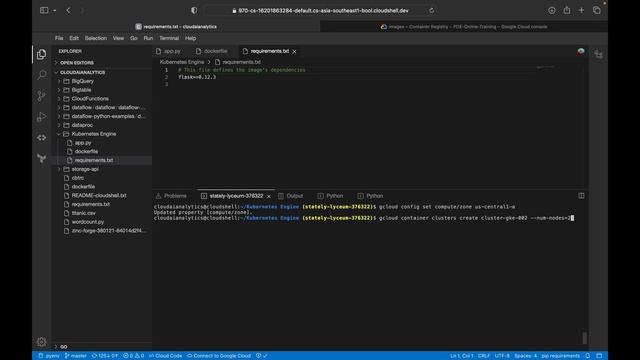Expand the GO section at sidebar bottom
This screenshot has height=360, width=640.
pyautogui.click(x=64, y=347)
